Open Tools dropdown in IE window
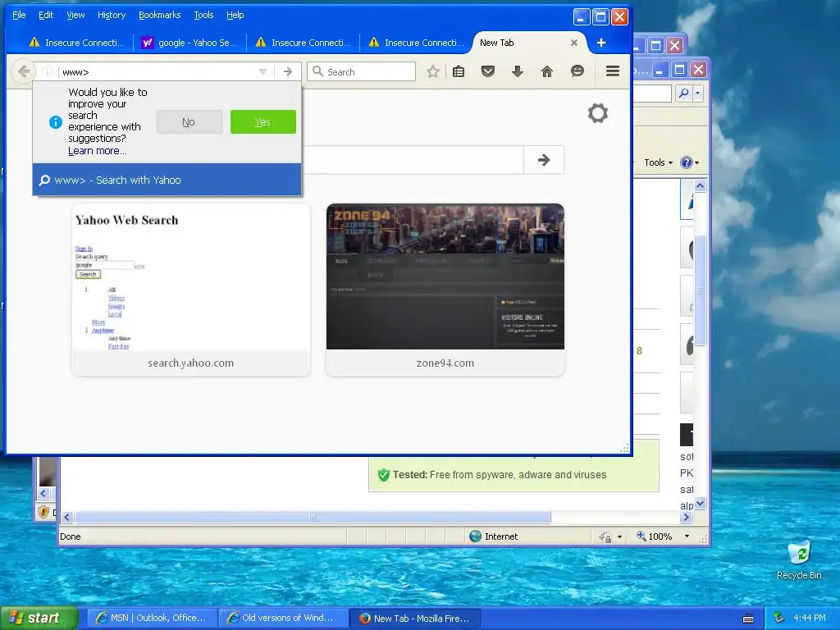The image size is (840, 630). (658, 162)
